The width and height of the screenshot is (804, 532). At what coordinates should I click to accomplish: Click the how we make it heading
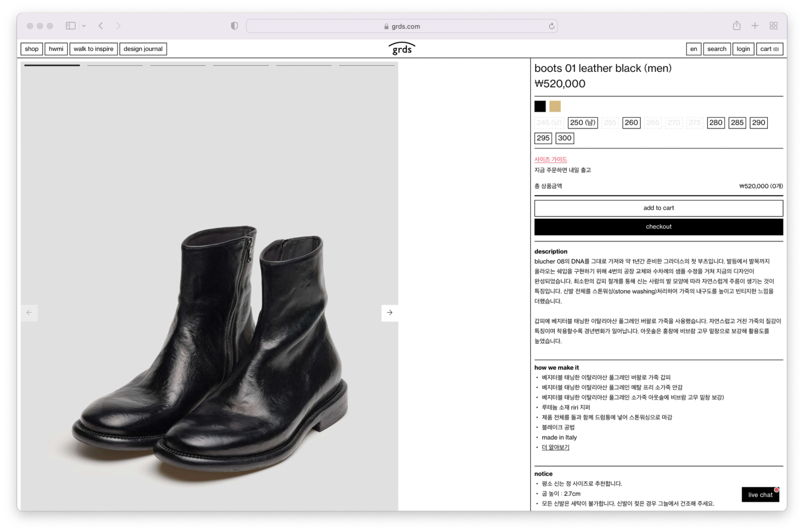(x=556, y=368)
